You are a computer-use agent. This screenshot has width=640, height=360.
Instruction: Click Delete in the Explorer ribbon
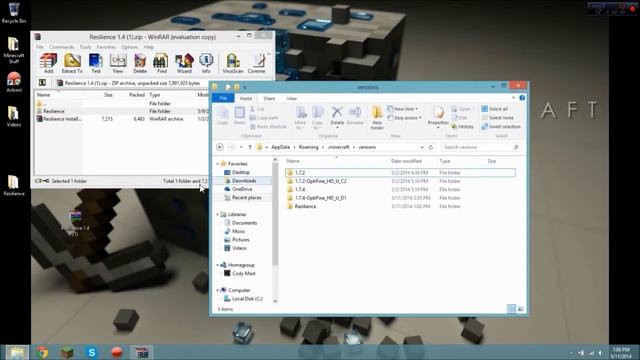(x=337, y=116)
